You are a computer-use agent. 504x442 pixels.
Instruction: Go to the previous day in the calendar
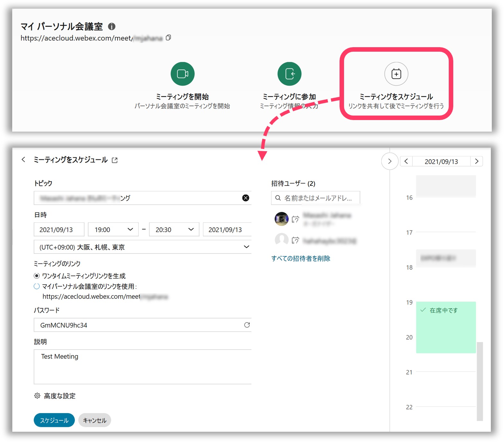point(406,161)
